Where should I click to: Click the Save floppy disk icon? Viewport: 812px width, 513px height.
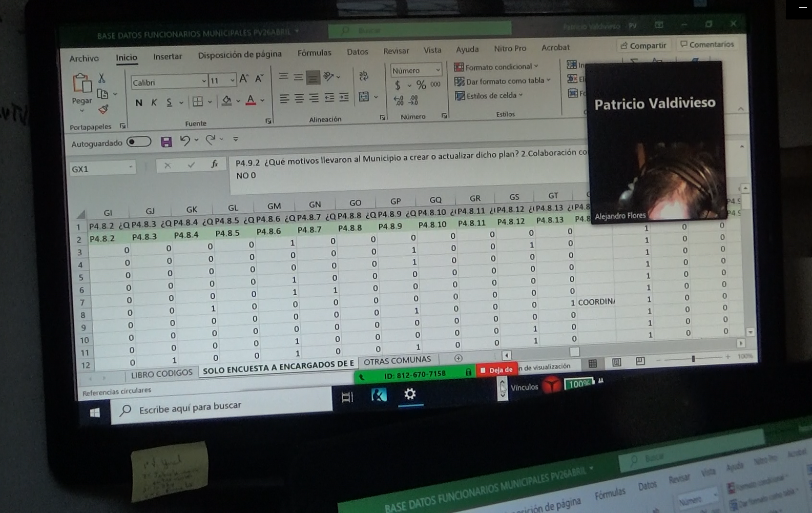[166, 142]
